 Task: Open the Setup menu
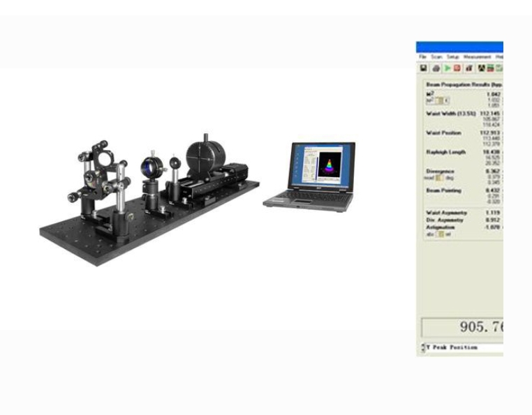[x=453, y=56]
